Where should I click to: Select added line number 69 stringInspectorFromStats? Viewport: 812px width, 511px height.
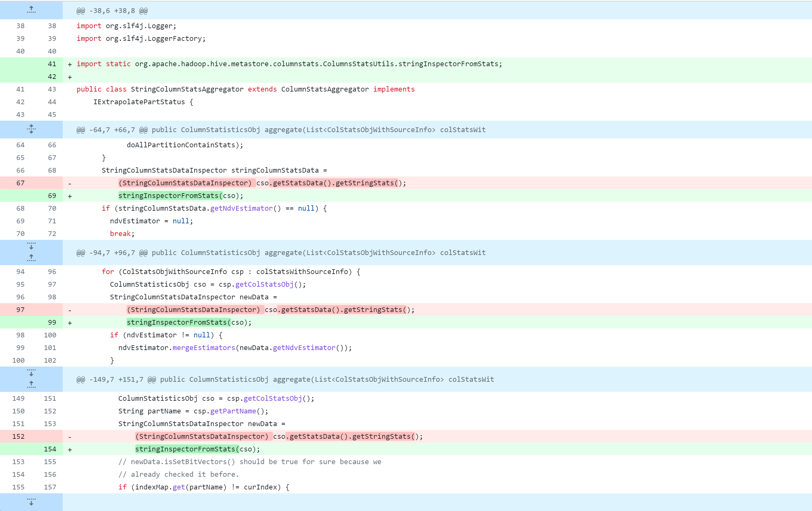click(52, 196)
